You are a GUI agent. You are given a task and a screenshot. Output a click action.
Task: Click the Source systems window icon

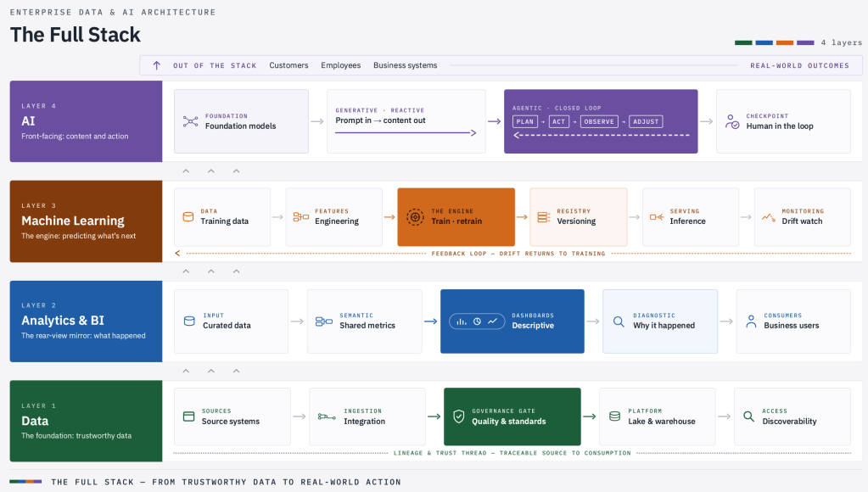point(188,417)
